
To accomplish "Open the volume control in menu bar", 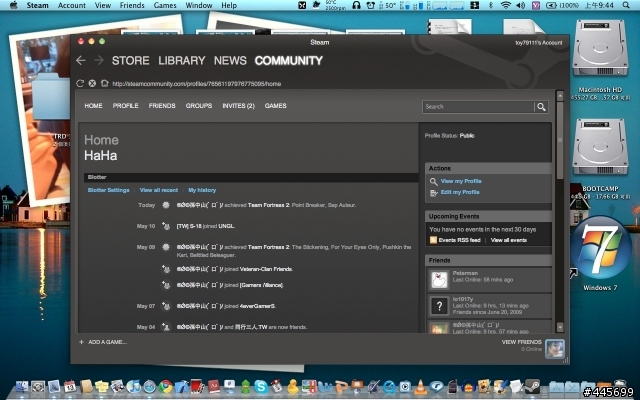I will pos(520,5).
